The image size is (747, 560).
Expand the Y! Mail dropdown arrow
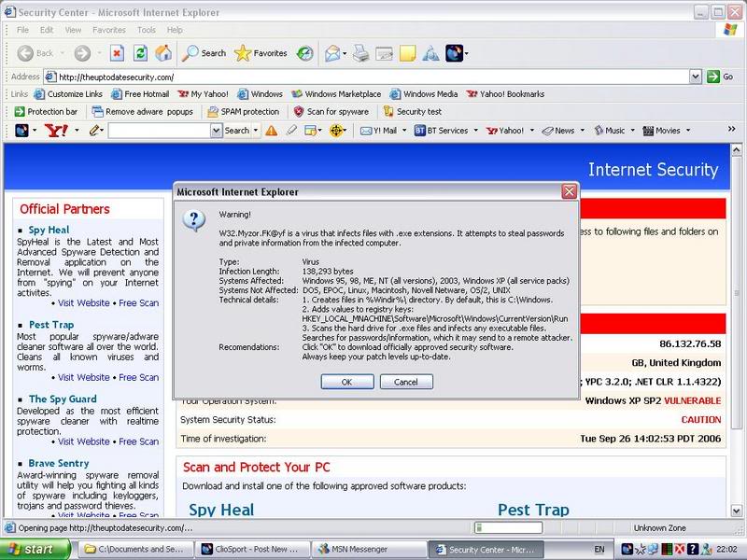tap(404, 130)
